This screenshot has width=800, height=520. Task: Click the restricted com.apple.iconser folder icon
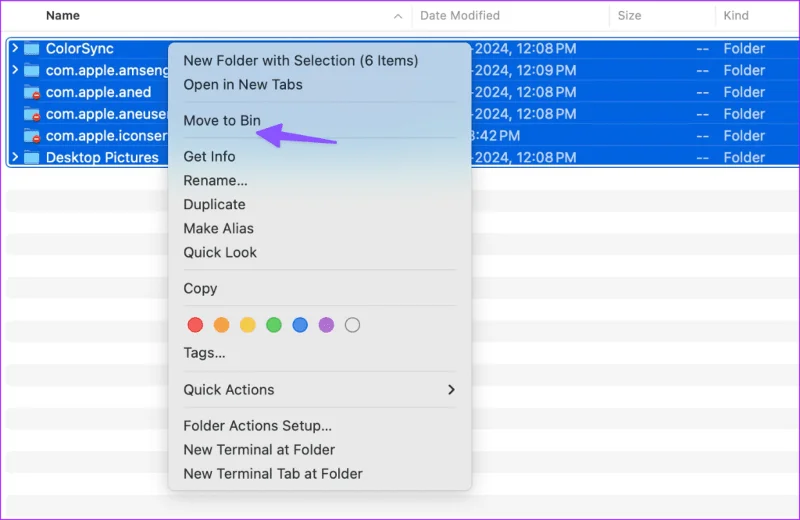point(32,136)
